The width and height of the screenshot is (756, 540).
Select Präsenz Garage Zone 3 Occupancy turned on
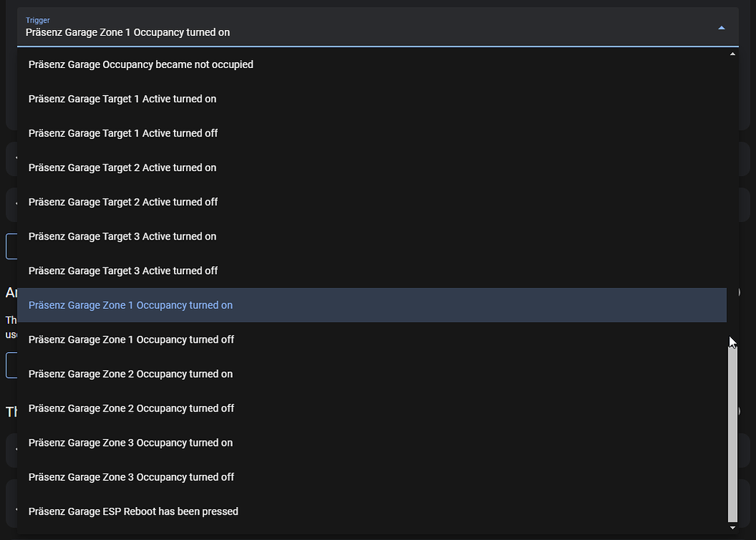tap(130, 442)
